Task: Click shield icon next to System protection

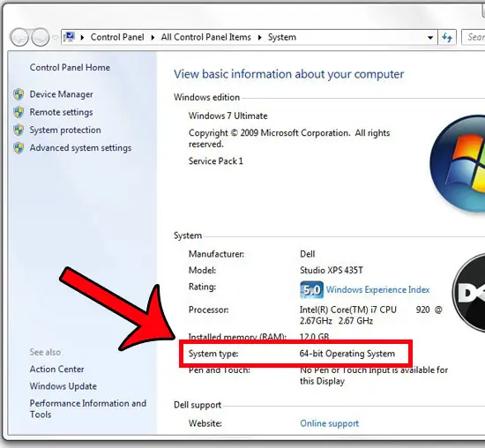Action: (19, 131)
